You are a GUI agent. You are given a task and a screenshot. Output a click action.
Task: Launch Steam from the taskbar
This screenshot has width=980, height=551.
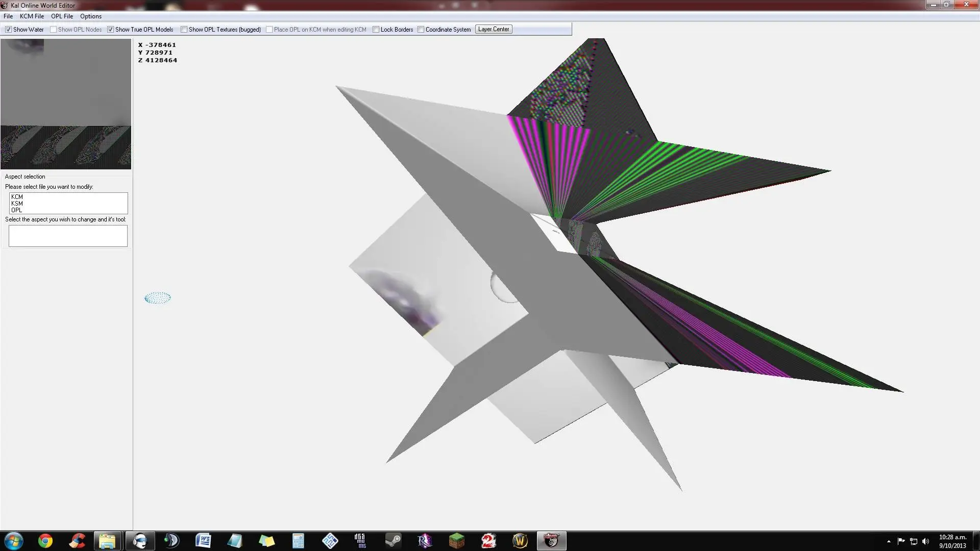393,541
